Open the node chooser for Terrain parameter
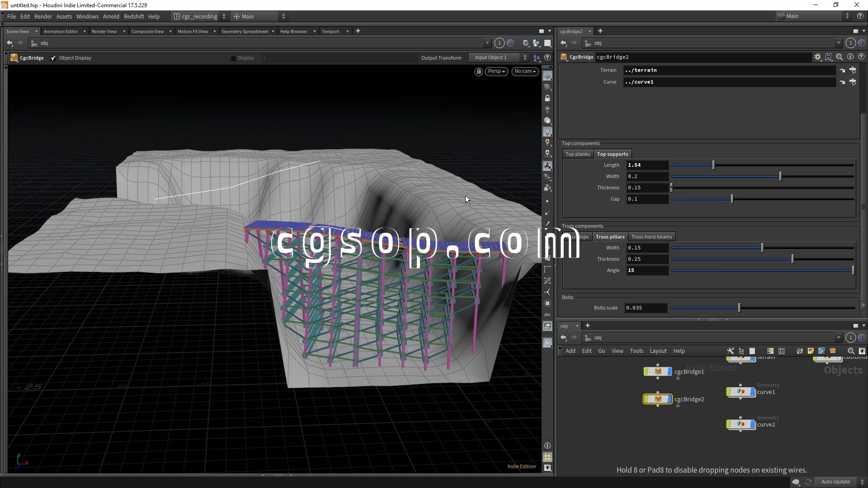Image resolution: width=868 pixels, height=488 pixels. coord(853,70)
